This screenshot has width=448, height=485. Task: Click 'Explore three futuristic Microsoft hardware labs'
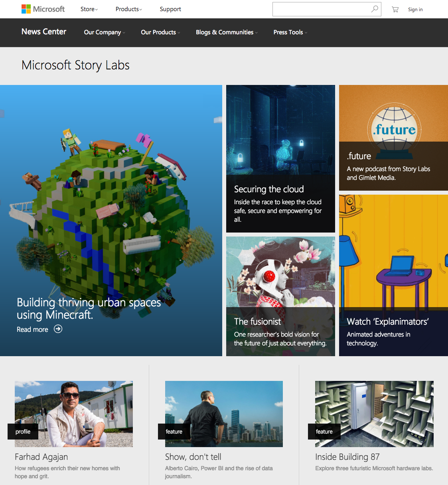click(374, 468)
